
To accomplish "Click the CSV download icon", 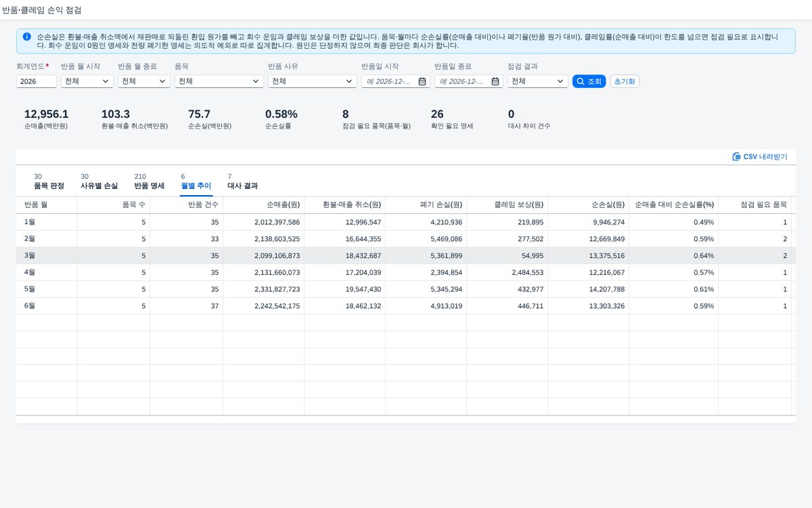I will 736,156.
